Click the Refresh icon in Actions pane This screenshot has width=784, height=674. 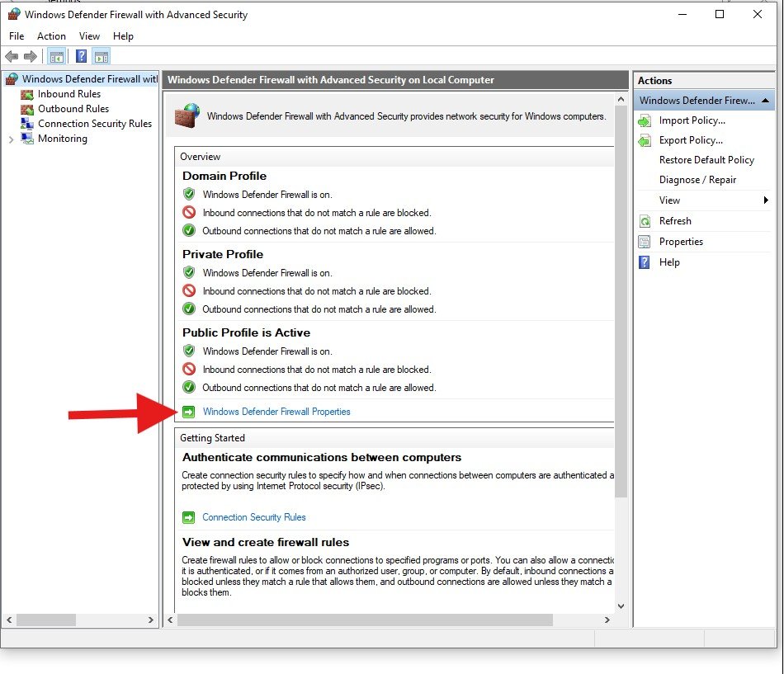[x=645, y=221]
